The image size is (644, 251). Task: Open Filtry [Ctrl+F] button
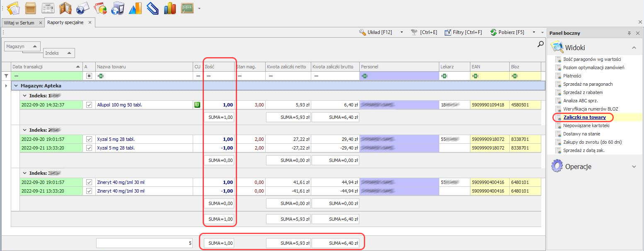[463, 32]
